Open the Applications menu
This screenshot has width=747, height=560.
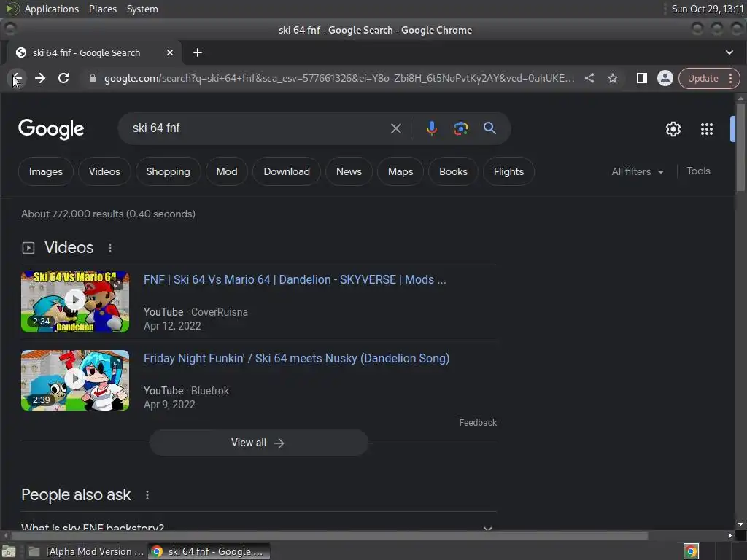point(52,9)
